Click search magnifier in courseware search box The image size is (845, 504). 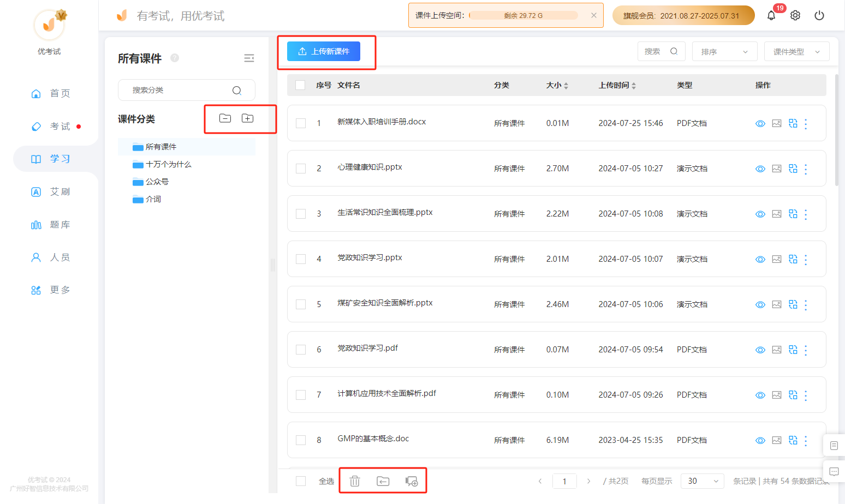pos(674,51)
